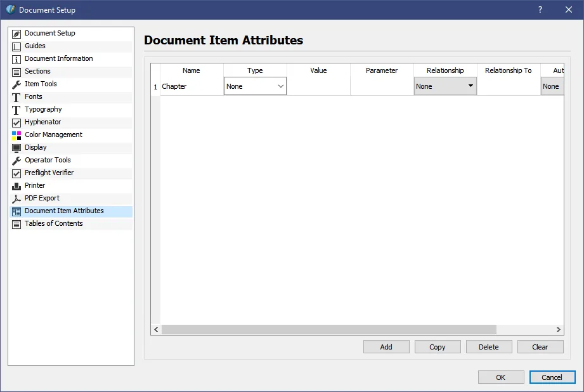Click the question mark help button
The width and height of the screenshot is (584, 392).
540,10
